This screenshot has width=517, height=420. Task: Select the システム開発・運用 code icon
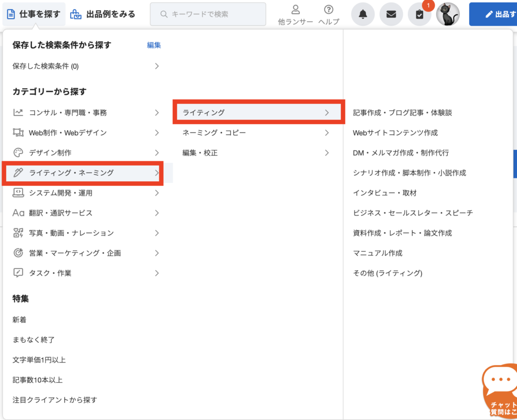[x=17, y=193]
